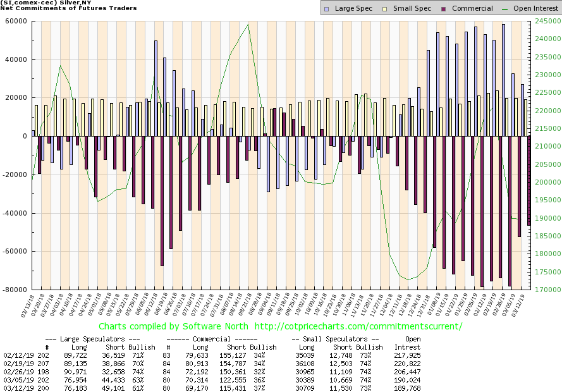The height and width of the screenshot is (392, 562).
Task: Click the Large Speculators table header
Action: pos(95,339)
